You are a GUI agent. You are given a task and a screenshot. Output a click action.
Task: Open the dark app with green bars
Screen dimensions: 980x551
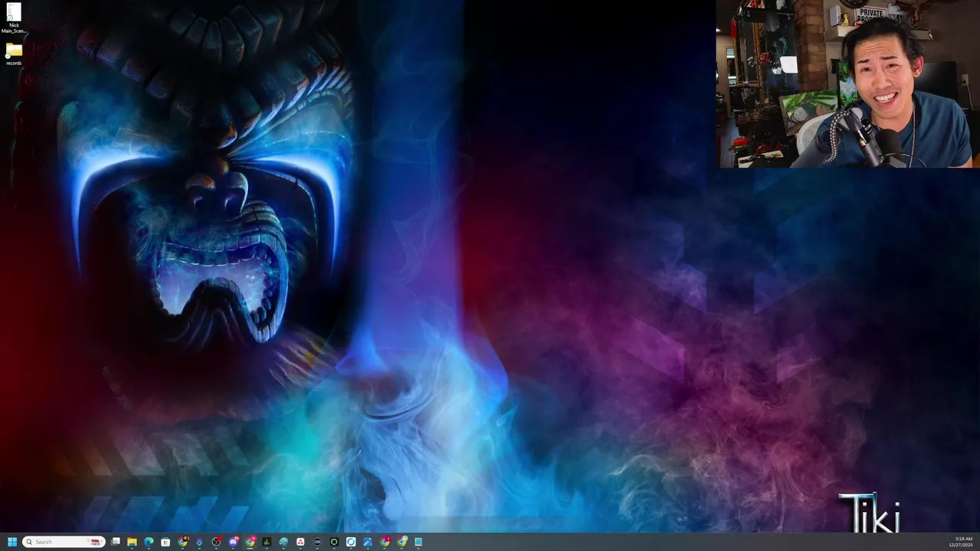(266, 542)
